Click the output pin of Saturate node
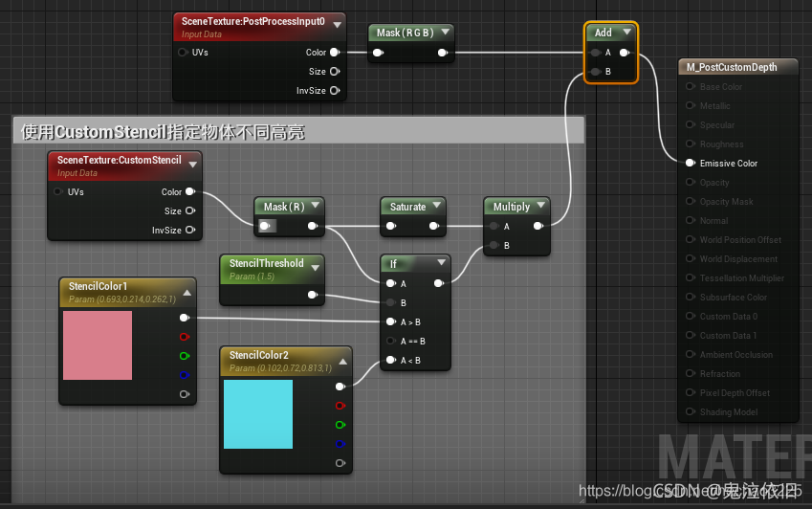 coord(434,226)
